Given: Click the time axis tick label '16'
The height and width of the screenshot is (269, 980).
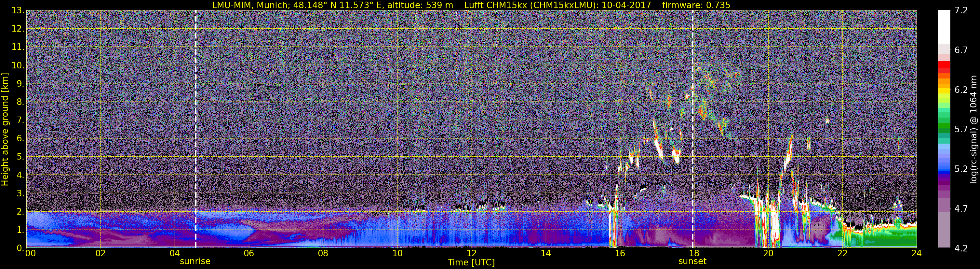Looking at the screenshot, I should [620, 253].
